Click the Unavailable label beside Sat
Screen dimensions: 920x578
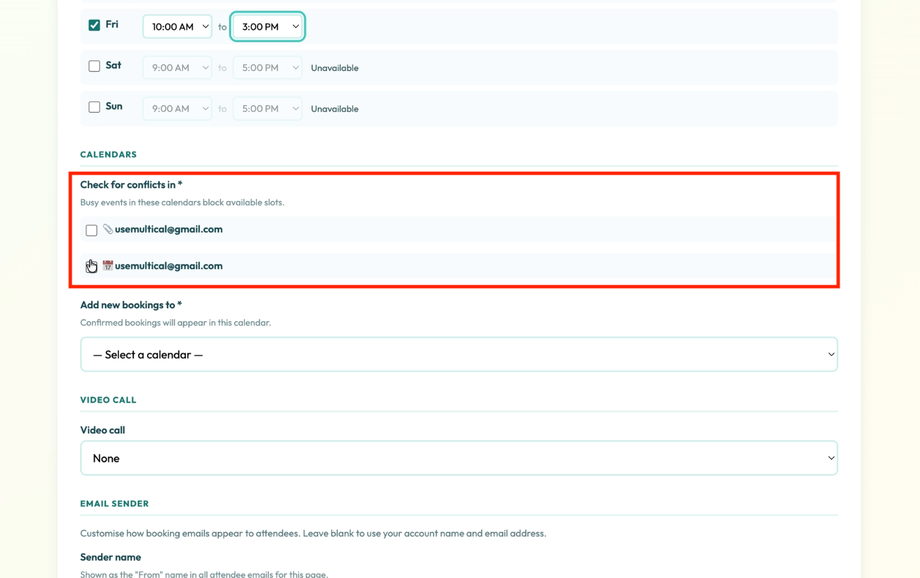[334, 67]
